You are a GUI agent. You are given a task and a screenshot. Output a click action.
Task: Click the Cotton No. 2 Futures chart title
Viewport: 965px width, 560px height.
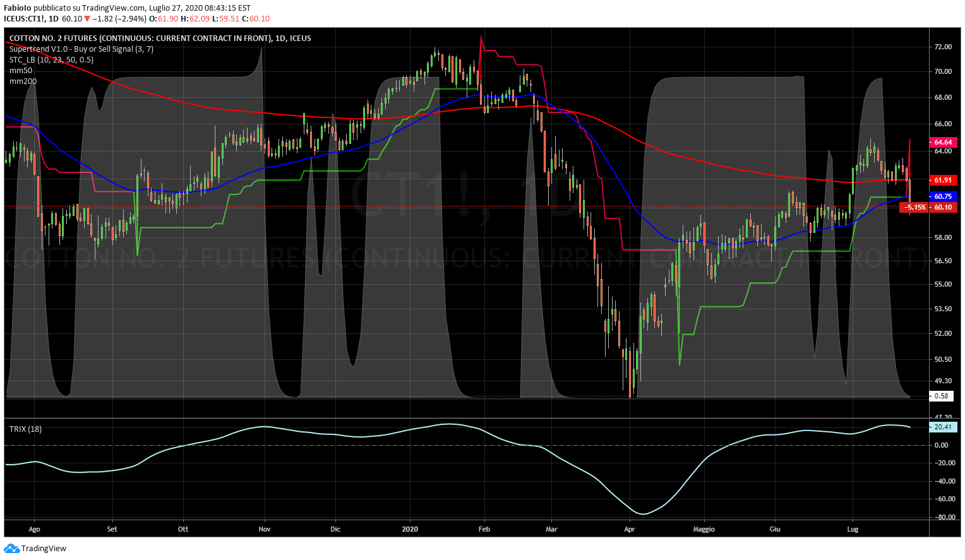pos(160,38)
